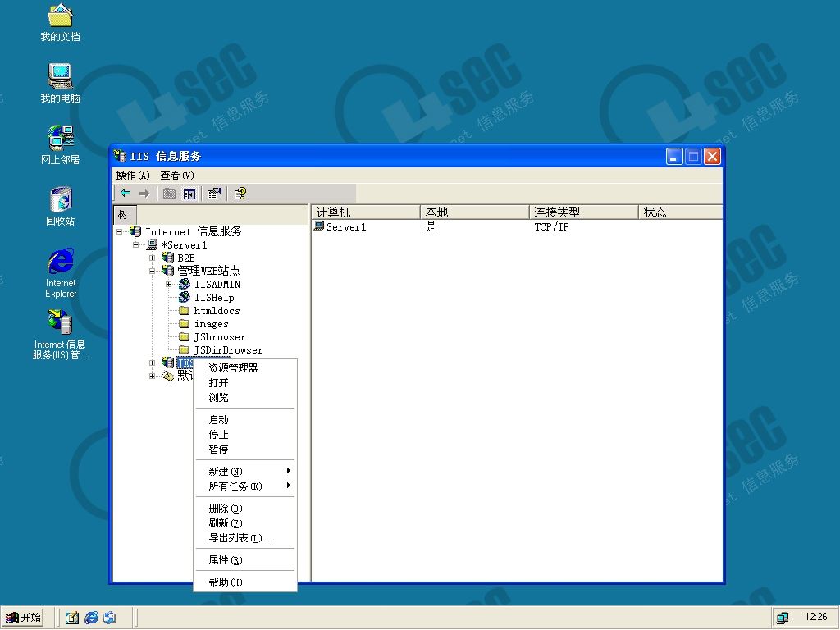Click the JSDirBrowser folder icon
Screen dimensions: 840x630
tap(185, 349)
